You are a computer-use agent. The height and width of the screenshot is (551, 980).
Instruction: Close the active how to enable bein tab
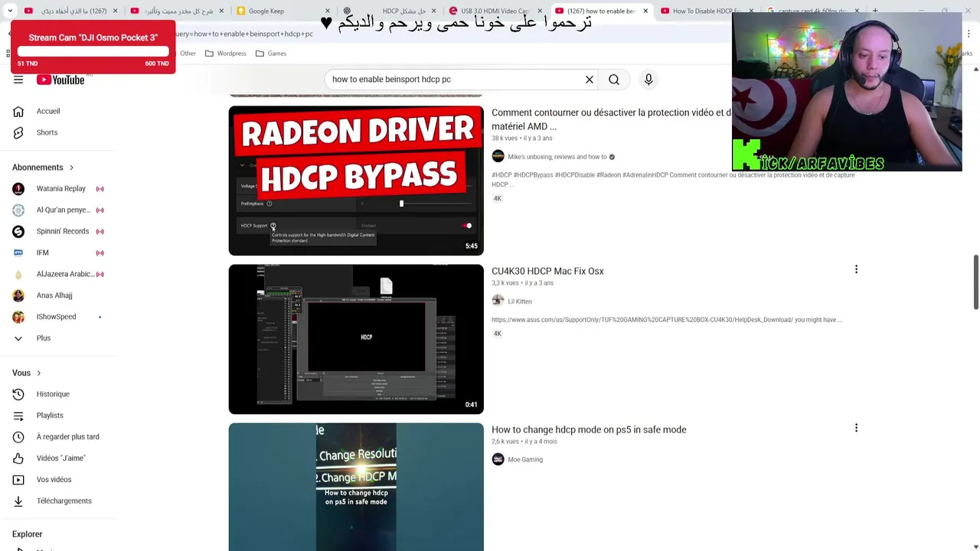click(x=645, y=11)
